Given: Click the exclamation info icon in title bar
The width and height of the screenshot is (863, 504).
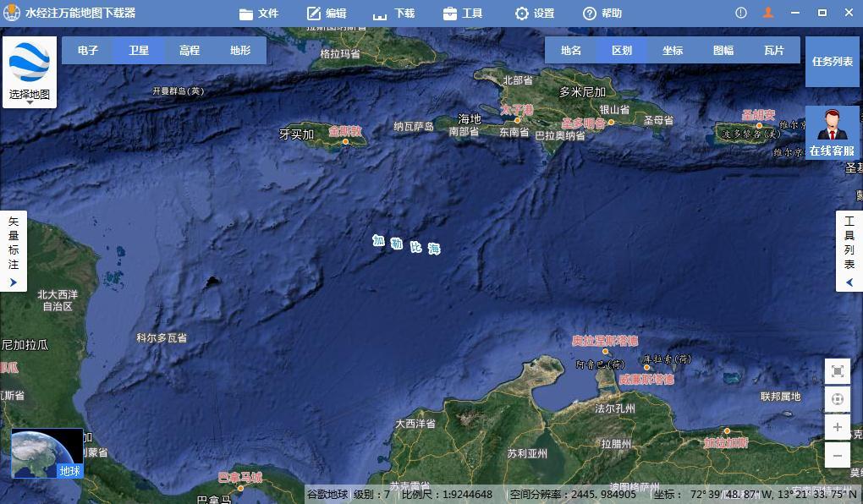Looking at the screenshot, I should tap(741, 13).
